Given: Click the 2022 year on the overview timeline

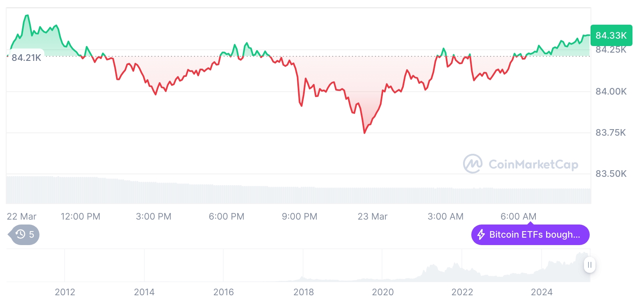Looking at the screenshot, I should pos(462,292).
